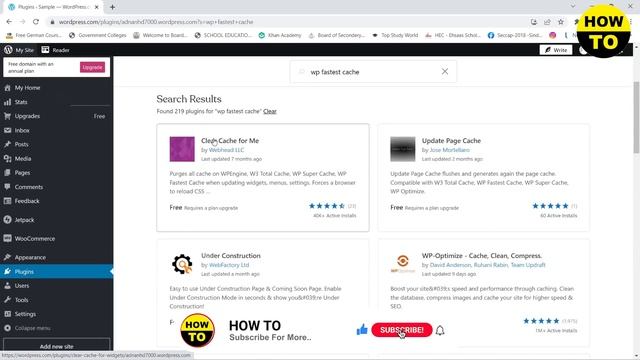This screenshot has height=360, width=640.
Task: Open the Update Page Cache plugin title
Action: click(x=451, y=140)
